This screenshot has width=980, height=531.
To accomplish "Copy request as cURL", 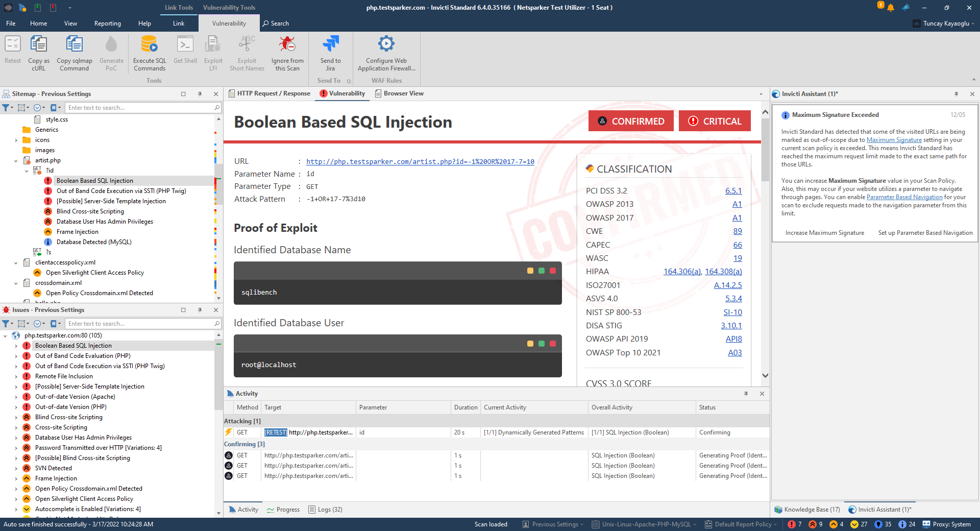I will click(x=39, y=53).
